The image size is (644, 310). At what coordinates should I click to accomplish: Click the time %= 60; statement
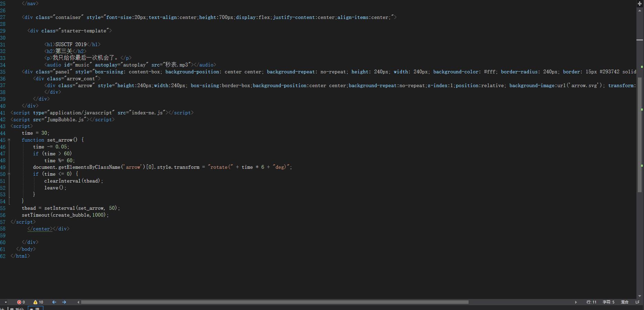pyautogui.click(x=60, y=161)
